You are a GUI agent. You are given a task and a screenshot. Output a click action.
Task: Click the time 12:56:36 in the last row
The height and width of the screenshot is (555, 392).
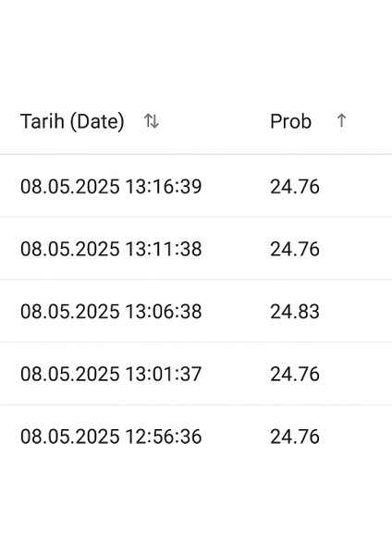point(164,437)
